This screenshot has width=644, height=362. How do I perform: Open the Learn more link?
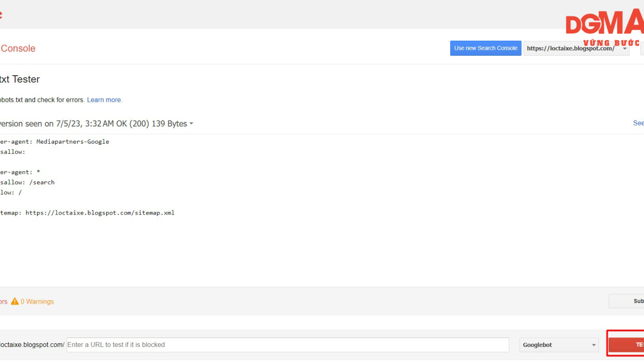click(104, 100)
